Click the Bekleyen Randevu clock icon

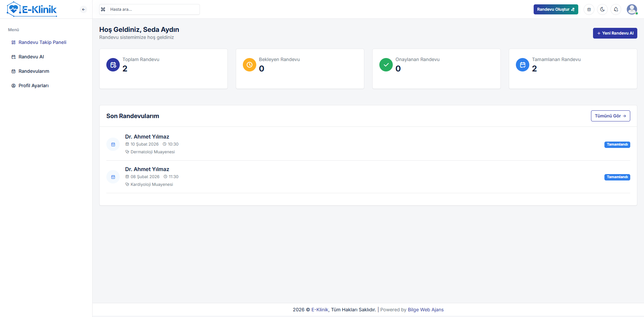coord(250,65)
